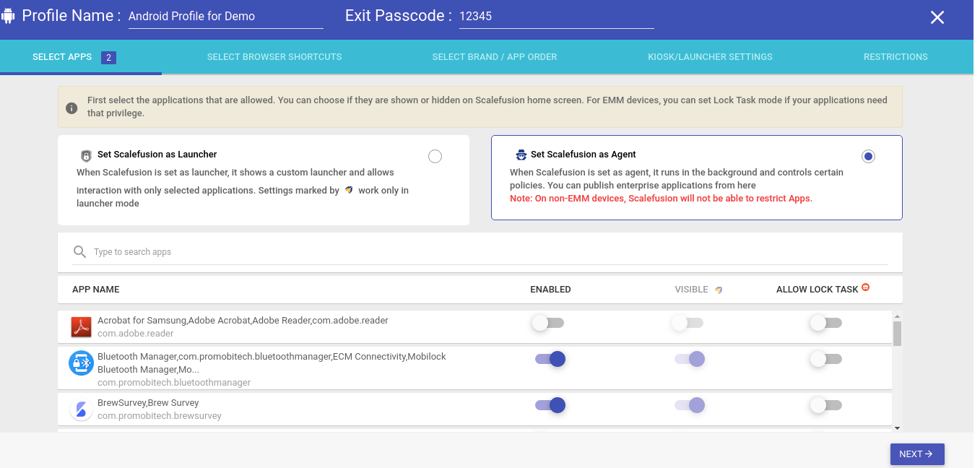Click the VISIBLE column header
Image resolution: width=980 pixels, height=468 pixels.
click(691, 290)
